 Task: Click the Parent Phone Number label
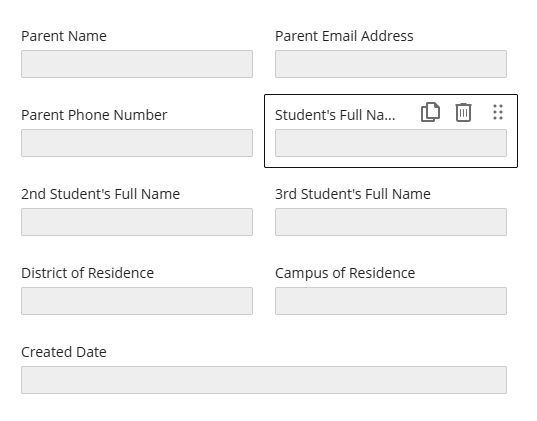pyautogui.click(x=94, y=115)
